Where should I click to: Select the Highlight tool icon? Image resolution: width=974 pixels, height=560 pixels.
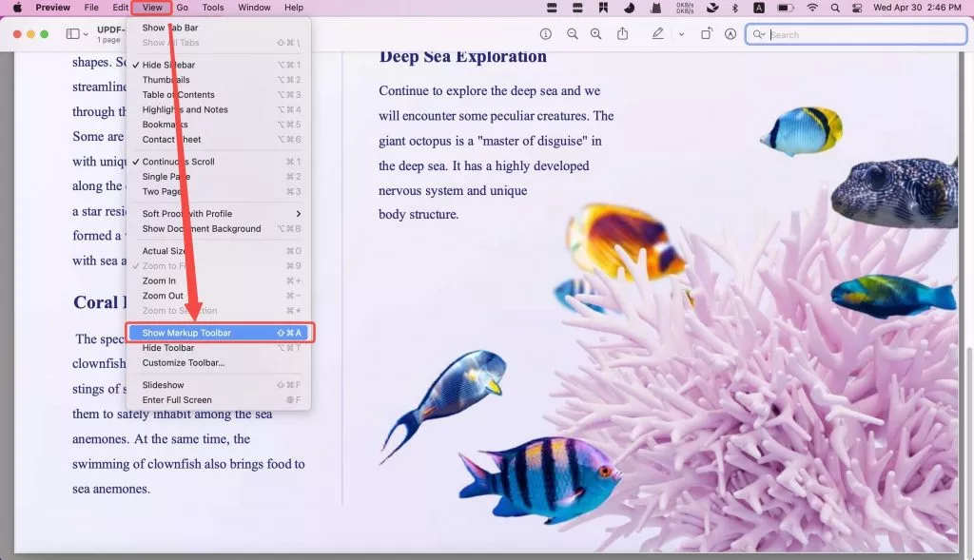point(730,33)
